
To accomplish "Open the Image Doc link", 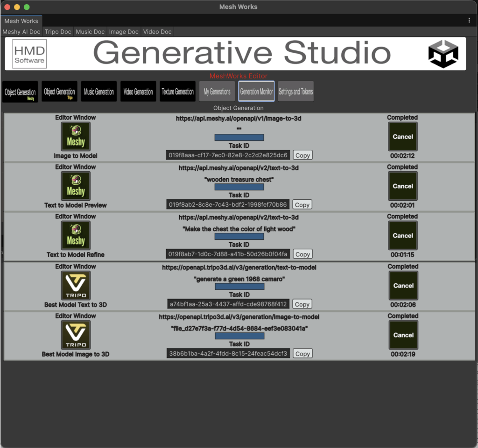I will tap(124, 32).
